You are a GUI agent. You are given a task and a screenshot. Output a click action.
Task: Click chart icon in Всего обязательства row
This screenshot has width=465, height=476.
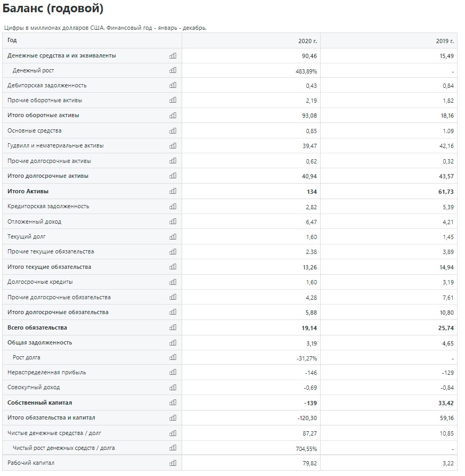click(173, 327)
